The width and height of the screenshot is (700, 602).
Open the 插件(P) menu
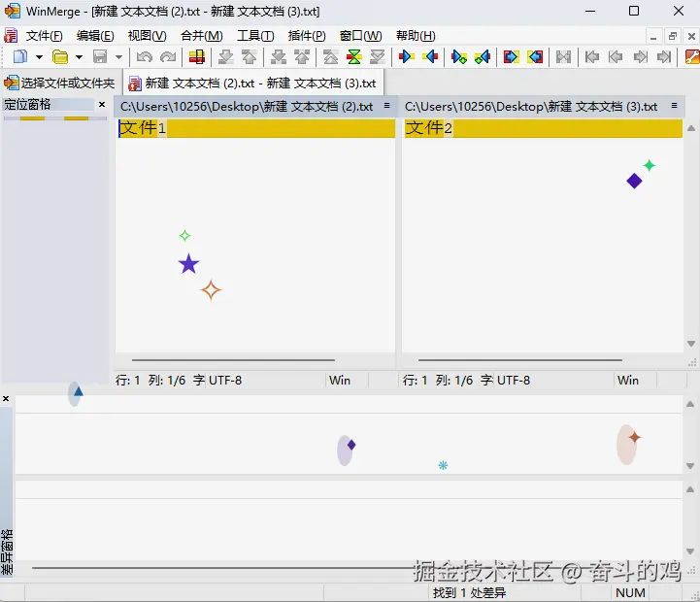click(307, 36)
